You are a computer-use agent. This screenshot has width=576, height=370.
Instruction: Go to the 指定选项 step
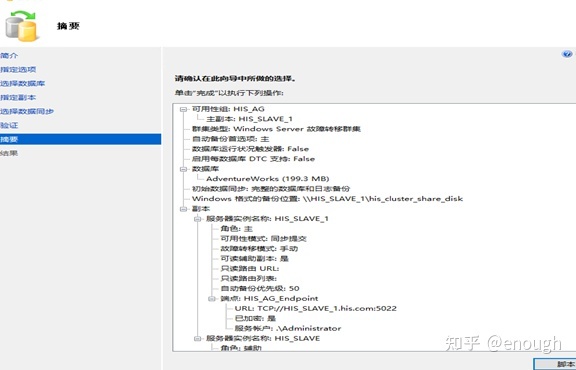[18, 69]
